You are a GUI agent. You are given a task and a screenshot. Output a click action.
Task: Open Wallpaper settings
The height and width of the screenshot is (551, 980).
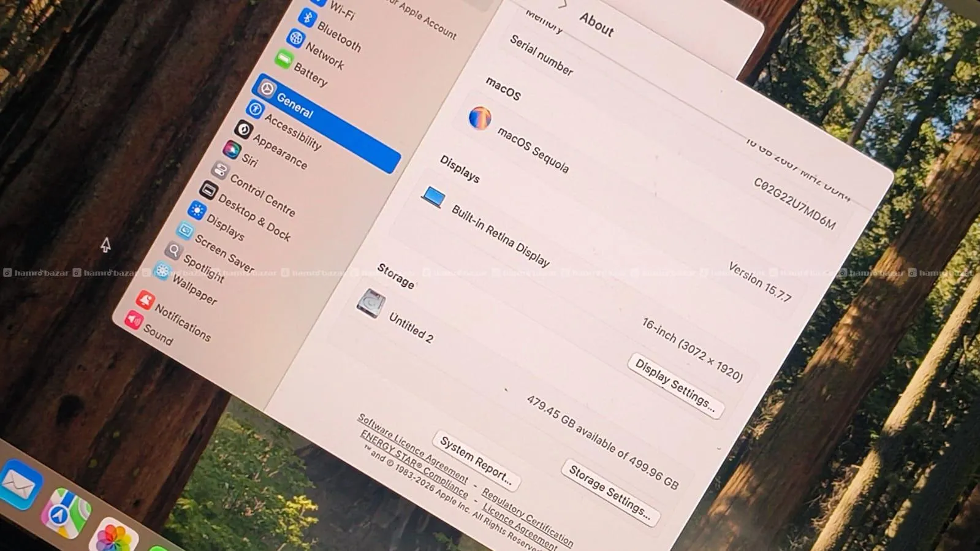point(194,289)
